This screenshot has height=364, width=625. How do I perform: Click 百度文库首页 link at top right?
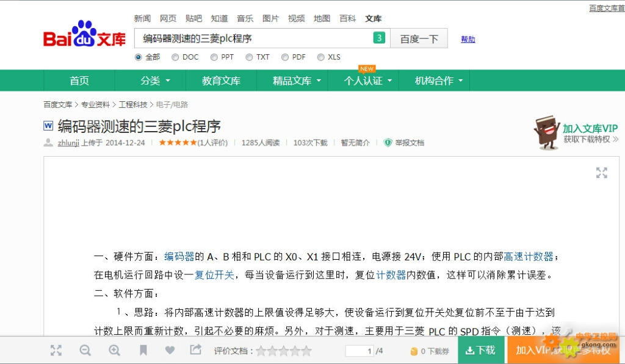pyautogui.click(x=607, y=8)
